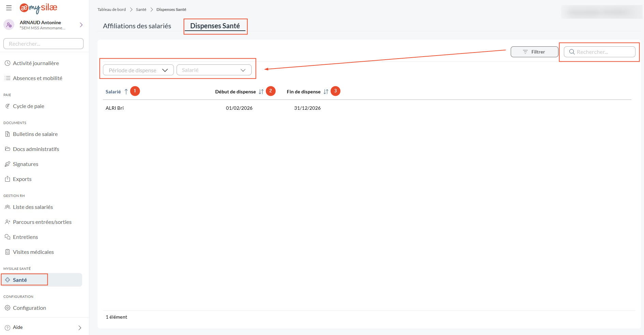Select the ALRI Bri row
The image size is (644, 335).
tap(367, 108)
